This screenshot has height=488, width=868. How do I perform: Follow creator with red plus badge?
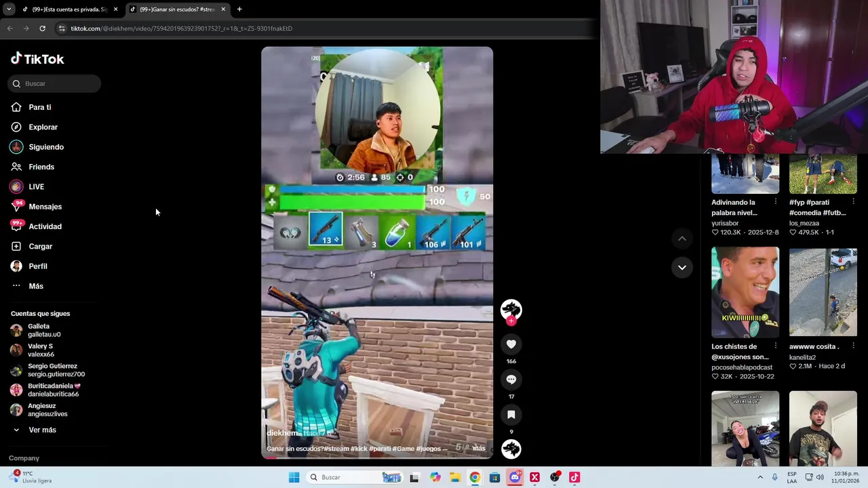511,321
